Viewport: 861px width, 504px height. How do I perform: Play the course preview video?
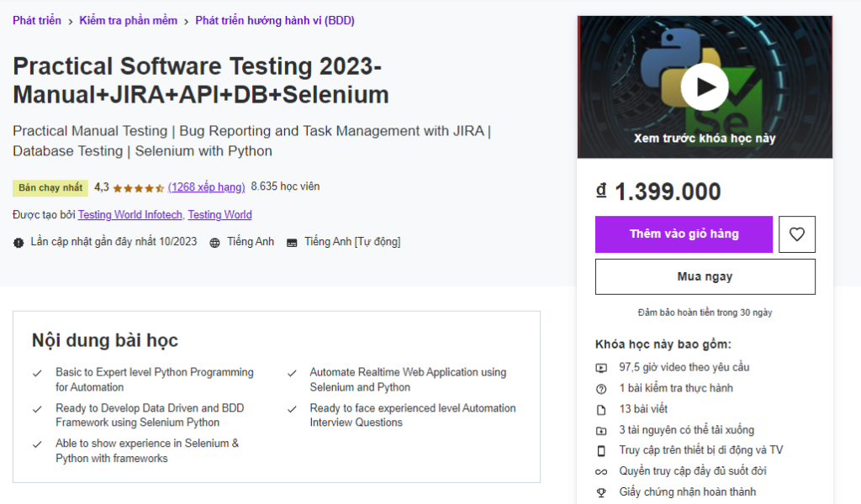point(705,87)
